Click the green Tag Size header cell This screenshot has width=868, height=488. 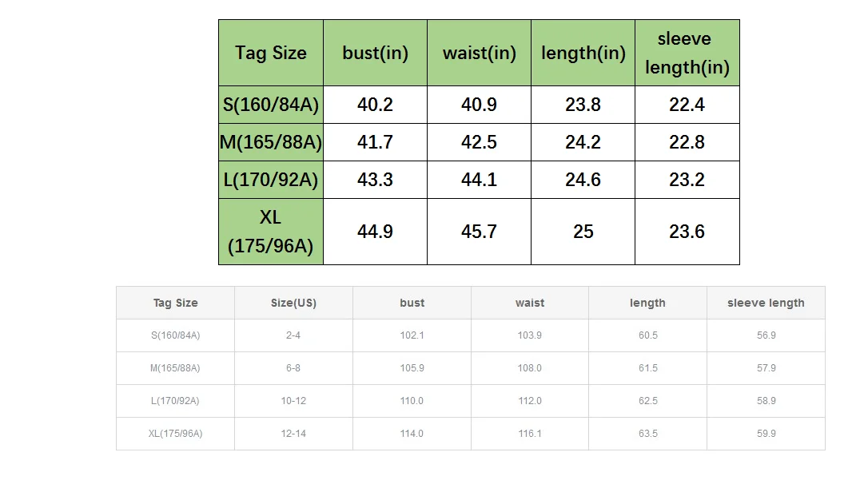click(x=271, y=53)
